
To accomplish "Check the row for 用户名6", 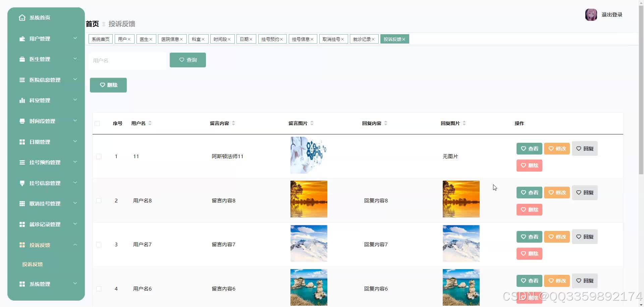I will coord(99,289).
